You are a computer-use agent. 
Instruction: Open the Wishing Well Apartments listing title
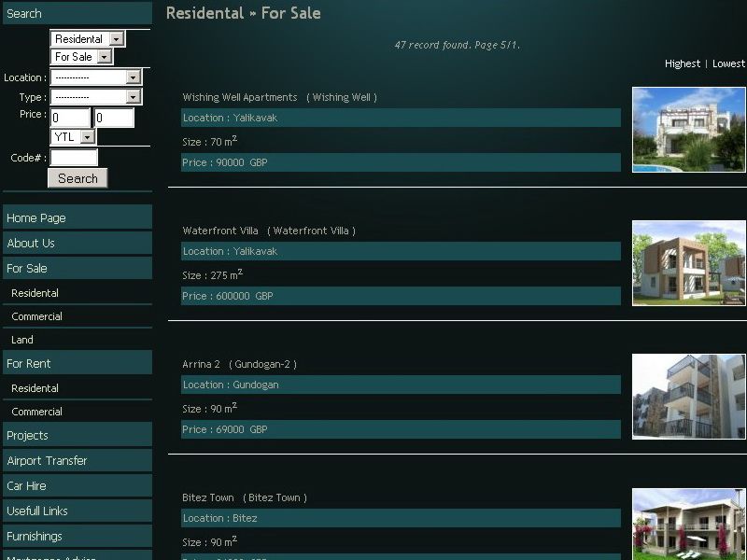(x=279, y=97)
